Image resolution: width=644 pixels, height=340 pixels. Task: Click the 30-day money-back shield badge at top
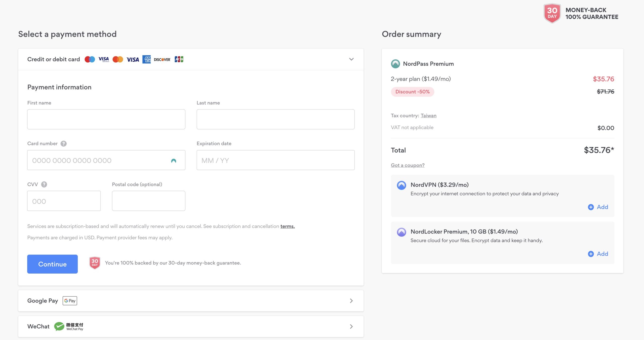coord(552,13)
